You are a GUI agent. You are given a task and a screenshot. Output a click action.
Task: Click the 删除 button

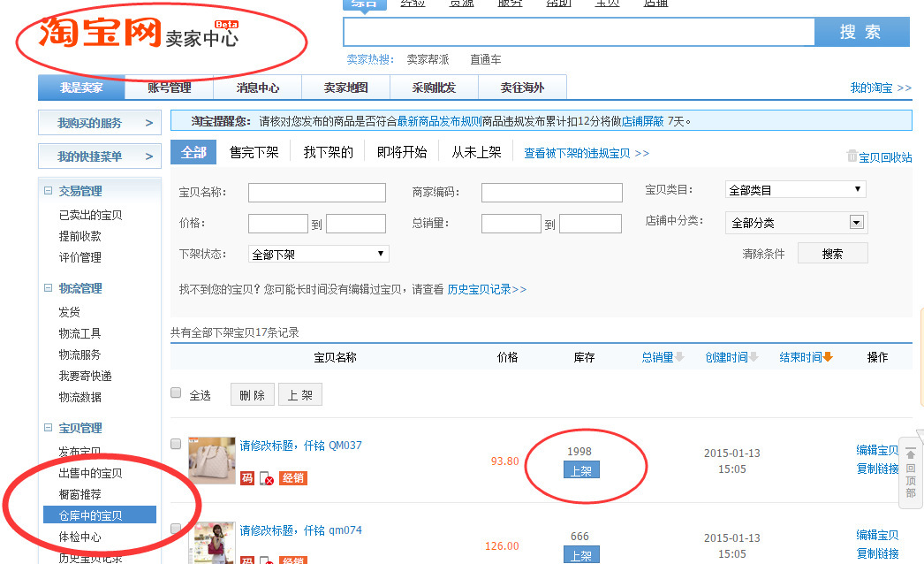click(x=253, y=394)
